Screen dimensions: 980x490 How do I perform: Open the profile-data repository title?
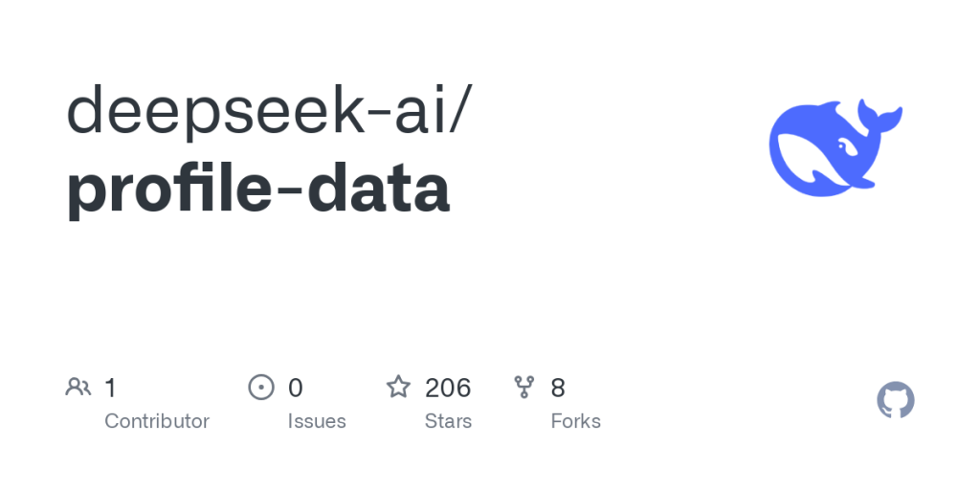click(x=258, y=188)
